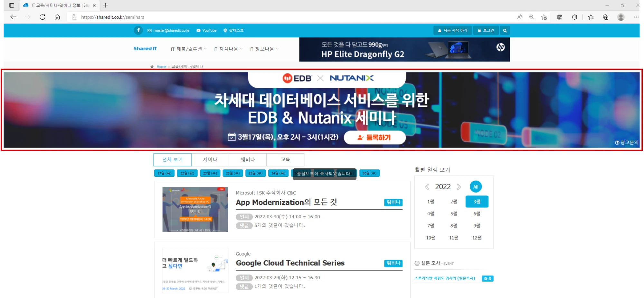Click the browser Refresh icon
644x298 pixels.
coord(42,17)
